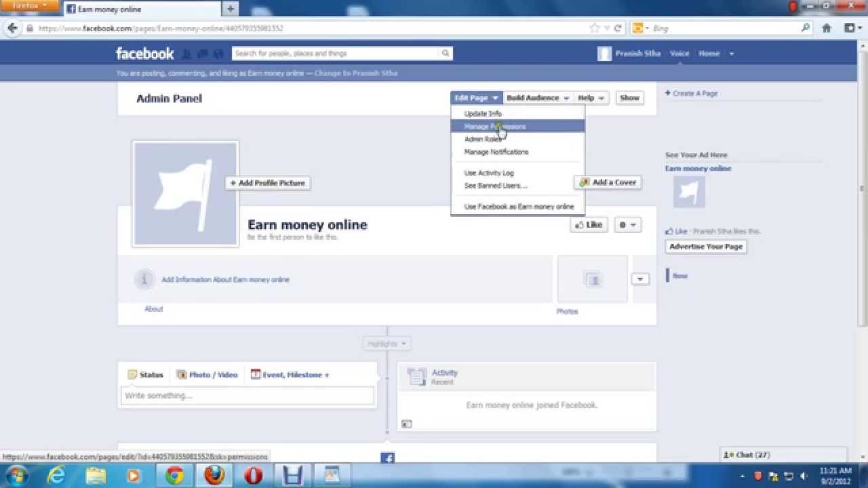
Task: Go to the Firefox home page icon
Action: tap(827, 28)
